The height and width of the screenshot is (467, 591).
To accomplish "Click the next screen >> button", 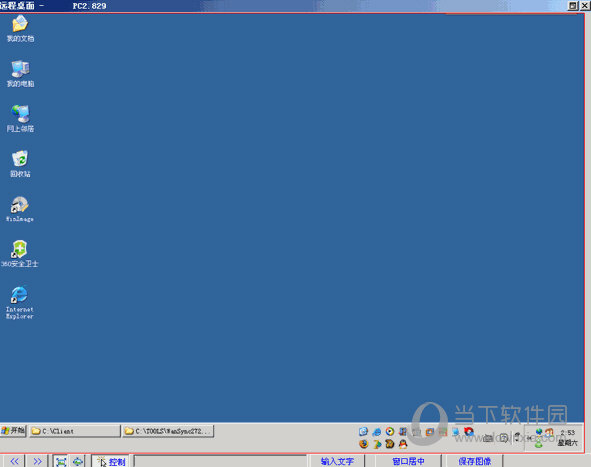I will tap(37, 461).
